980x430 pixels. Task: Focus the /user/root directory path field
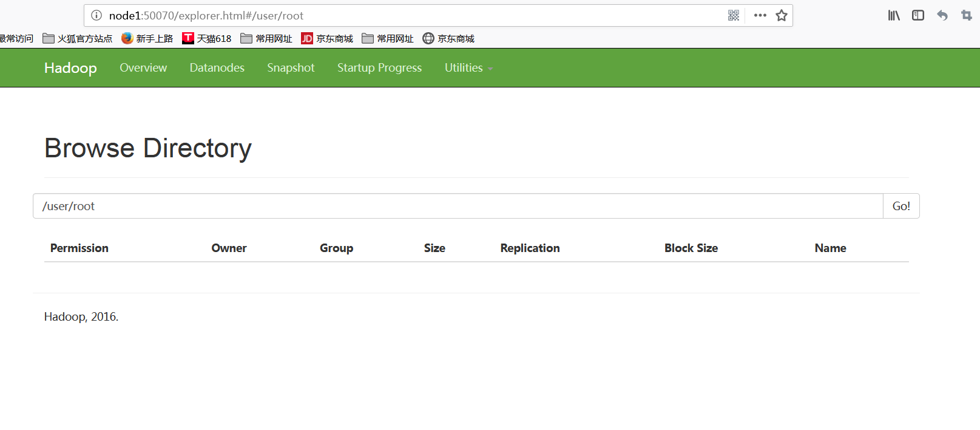pos(458,206)
